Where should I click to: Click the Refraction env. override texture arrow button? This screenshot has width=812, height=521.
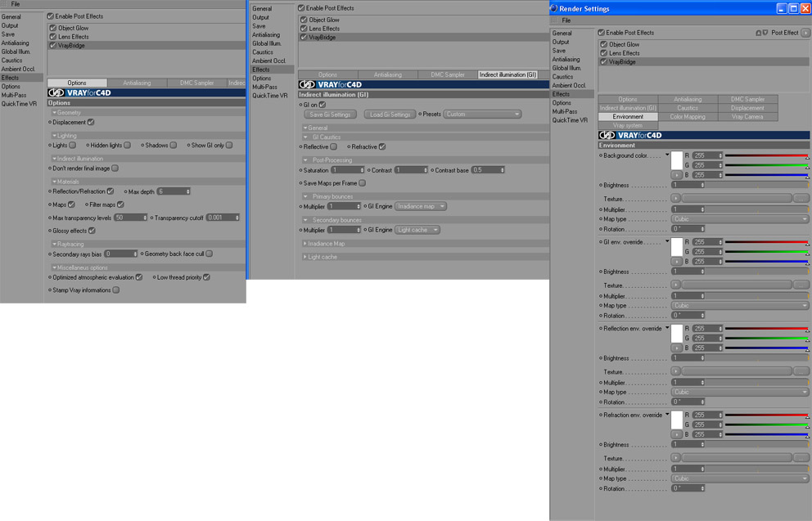[x=675, y=458]
